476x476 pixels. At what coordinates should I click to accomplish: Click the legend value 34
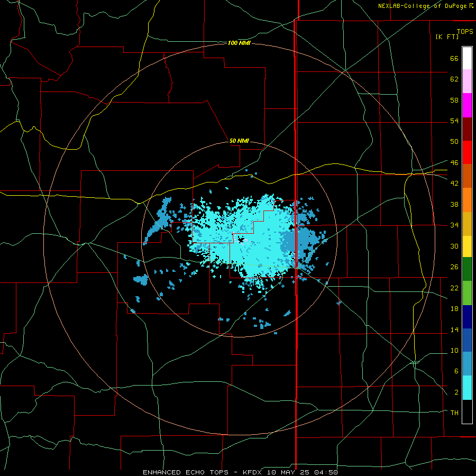pos(454,225)
